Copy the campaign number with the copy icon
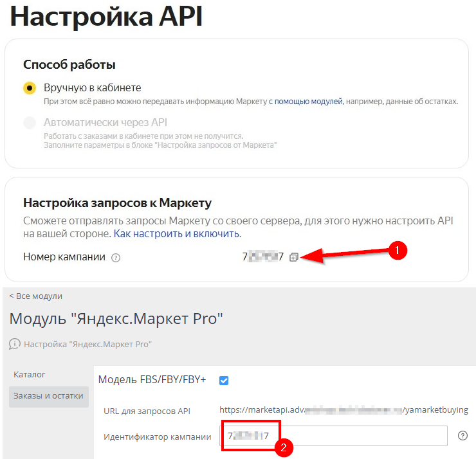This screenshot has width=476, height=459. (293, 257)
